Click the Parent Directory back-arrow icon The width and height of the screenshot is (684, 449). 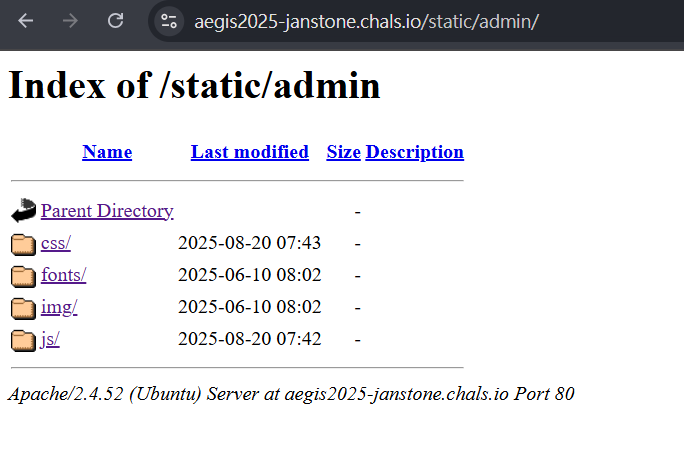coord(23,212)
